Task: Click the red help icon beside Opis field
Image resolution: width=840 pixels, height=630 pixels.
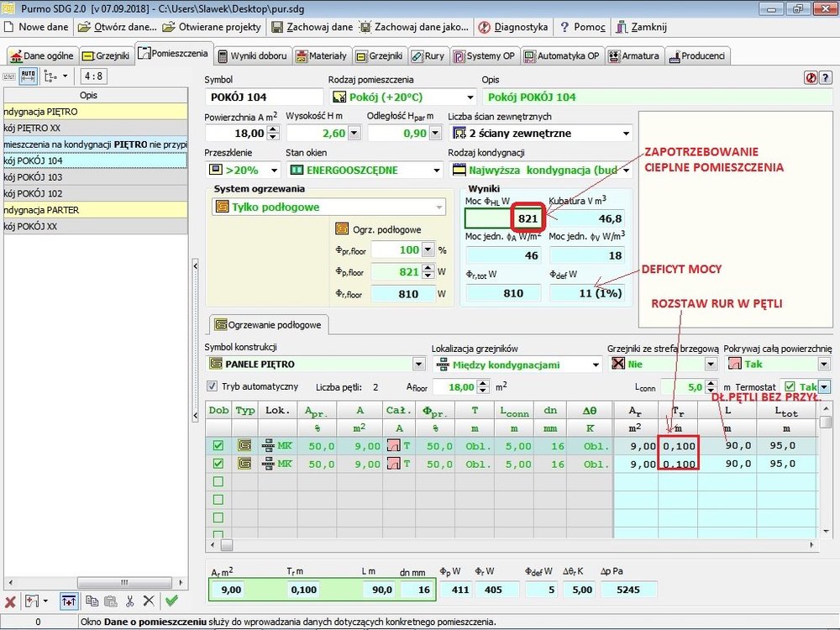Action: click(811, 76)
